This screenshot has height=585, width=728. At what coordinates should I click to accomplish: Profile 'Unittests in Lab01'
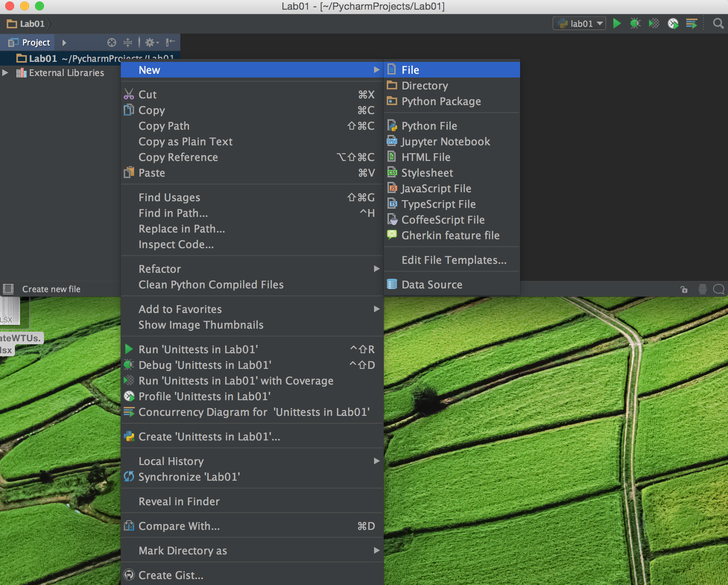[252, 396]
